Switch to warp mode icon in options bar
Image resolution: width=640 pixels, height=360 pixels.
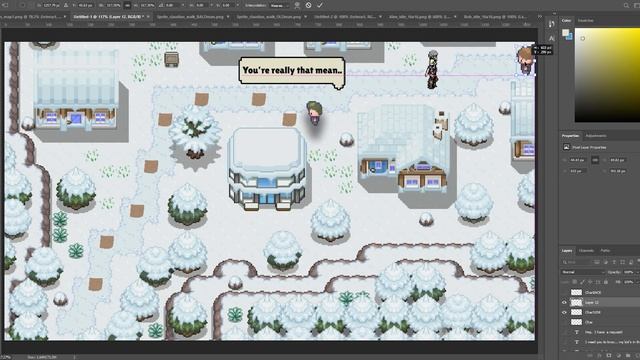point(297,5)
